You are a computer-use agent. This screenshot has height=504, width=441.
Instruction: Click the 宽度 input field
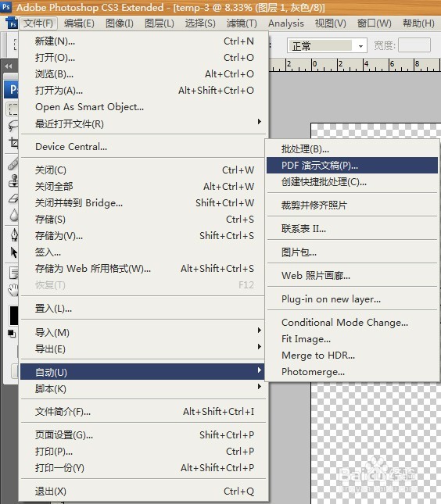point(414,45)
